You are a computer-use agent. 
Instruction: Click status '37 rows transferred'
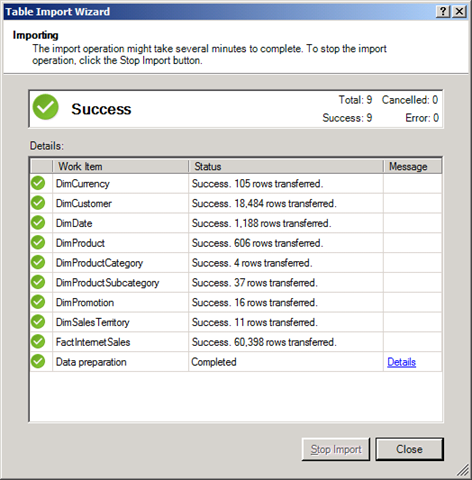pyautogui.click(x=254, y=283)
